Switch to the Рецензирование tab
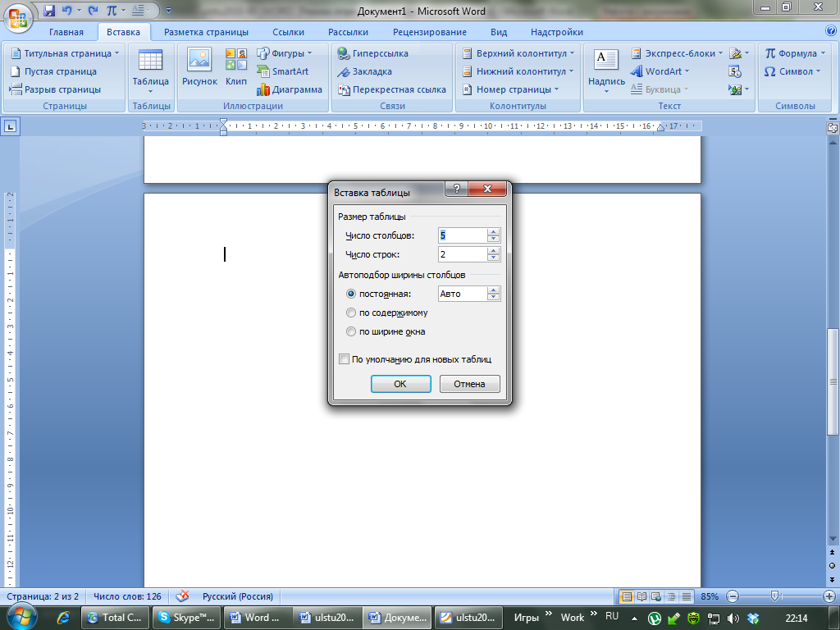 tap(430, 32)
